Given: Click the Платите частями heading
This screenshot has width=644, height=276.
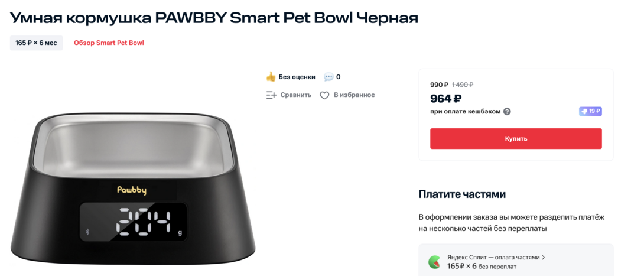Looking at the screenshot, I should click(x=462, y=194).
